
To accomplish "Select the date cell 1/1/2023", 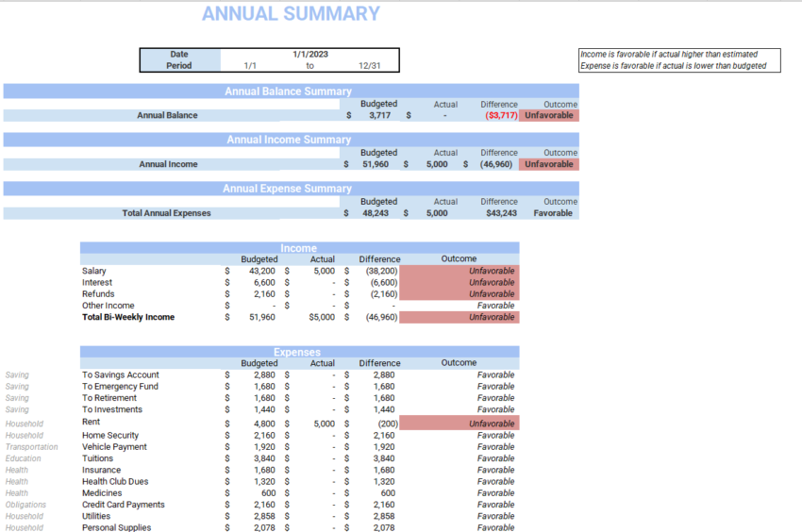I will (310, 54).
